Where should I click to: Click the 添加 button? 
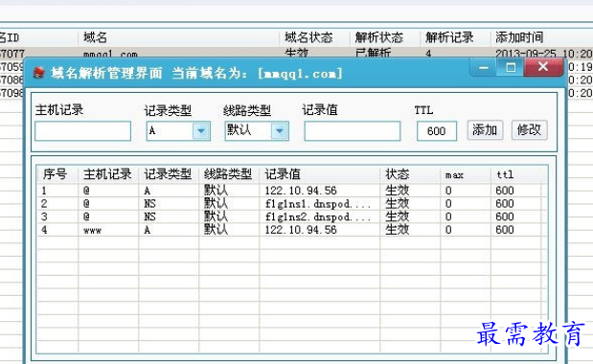click(485, 130)
